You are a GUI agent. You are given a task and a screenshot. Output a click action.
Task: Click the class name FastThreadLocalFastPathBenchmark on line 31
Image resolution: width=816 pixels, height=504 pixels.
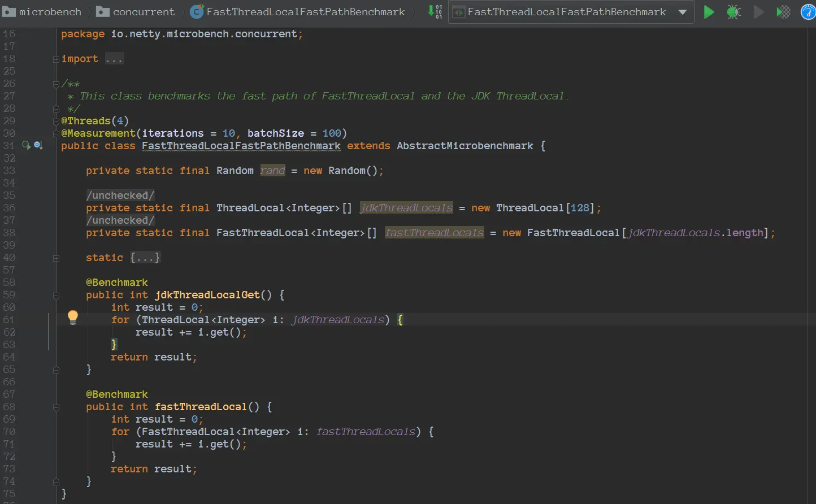[241, 146]
